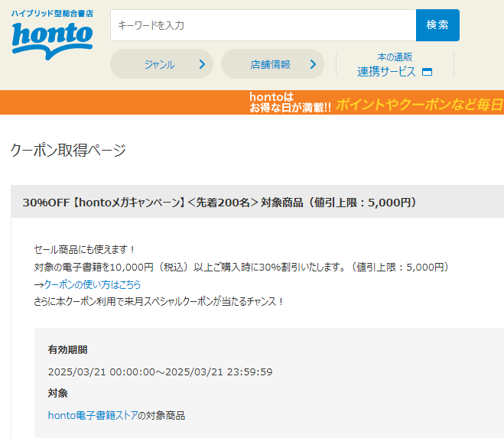Click the orange hontoはお得な日が満載 banner
The image size is (504, 438).
pos(252,102)
